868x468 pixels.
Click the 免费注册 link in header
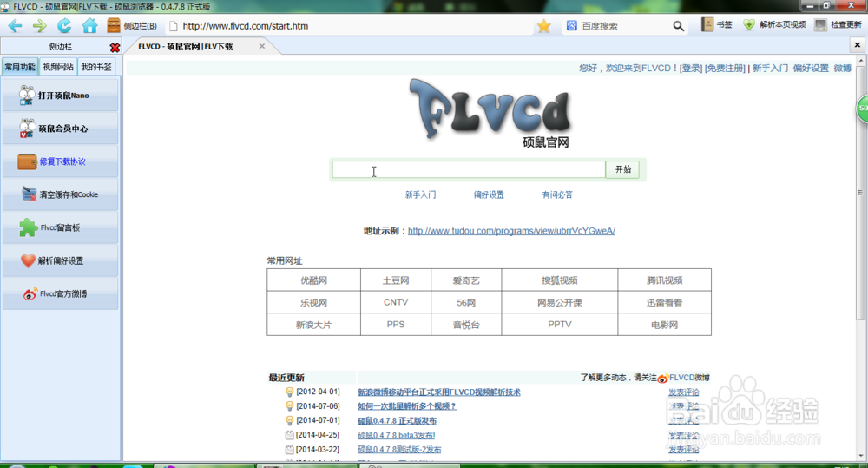coord(725,68)
